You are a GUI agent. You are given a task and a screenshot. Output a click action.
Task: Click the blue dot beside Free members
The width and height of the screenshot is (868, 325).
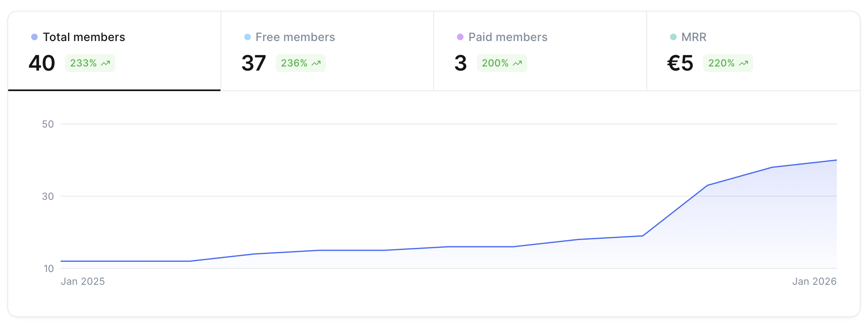point(248,37)
